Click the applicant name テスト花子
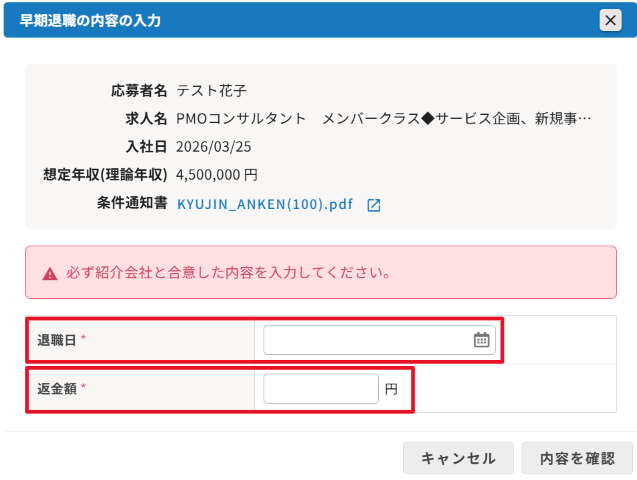The width and height of the screenshot is (637, 480). [211, 91]
